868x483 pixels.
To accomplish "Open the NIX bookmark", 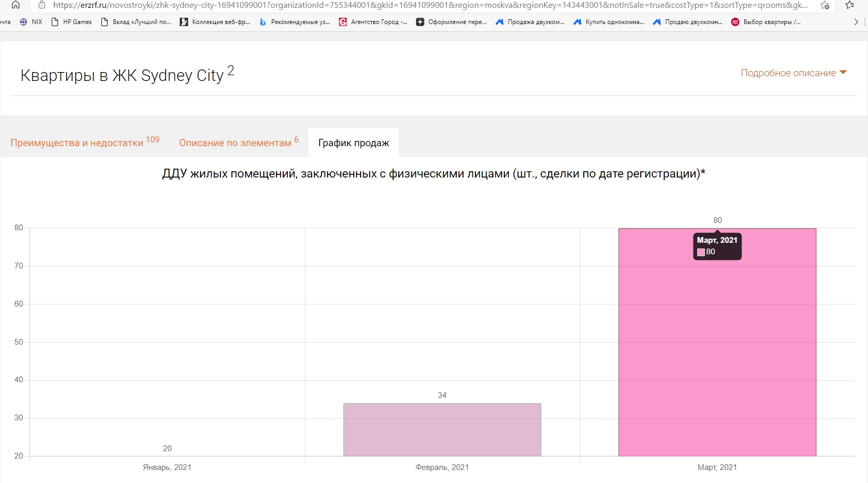I will click(31, 22).
